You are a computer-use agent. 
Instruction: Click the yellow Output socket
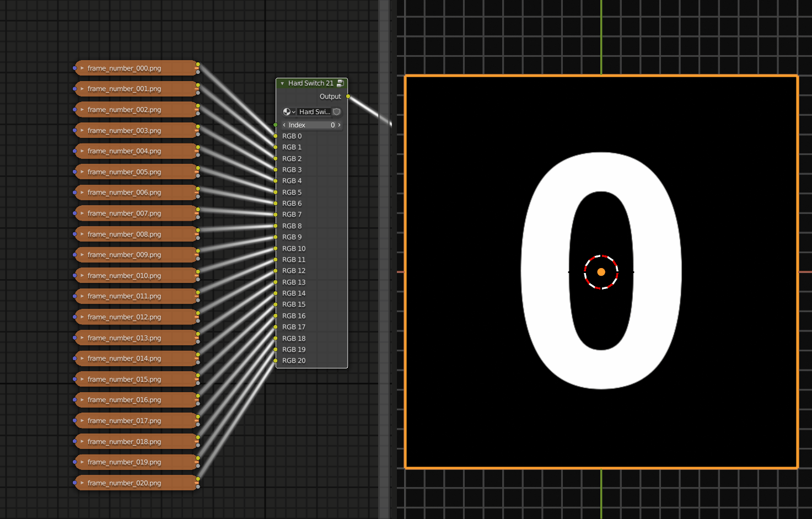coord(348,97)
